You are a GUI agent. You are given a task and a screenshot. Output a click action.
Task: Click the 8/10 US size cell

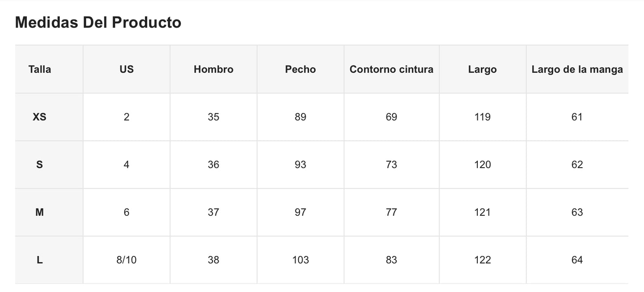pyautogui.click(x=127, y=260)
